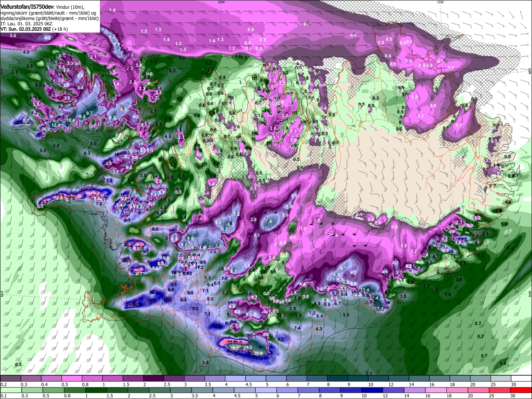532x399 pixels.
Task: Pick the pale periwinkle 4–4.5 upper legend swatch
Action: pyautogui.click(x=235, y=379)
